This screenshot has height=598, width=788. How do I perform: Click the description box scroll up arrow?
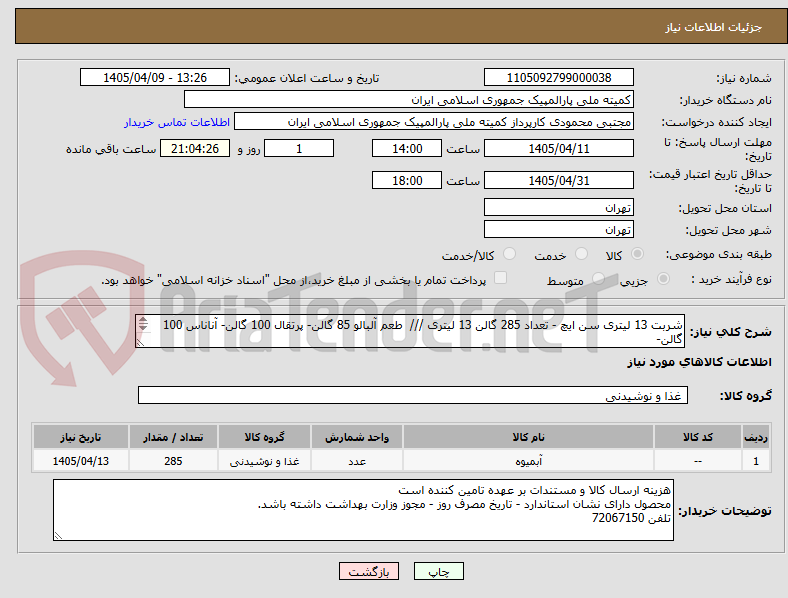point(143,320)
